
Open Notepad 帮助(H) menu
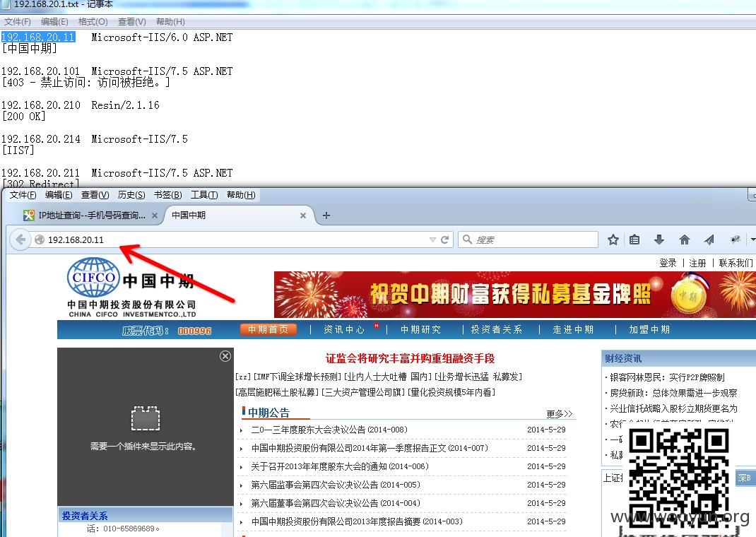click(x=170, y=22)
